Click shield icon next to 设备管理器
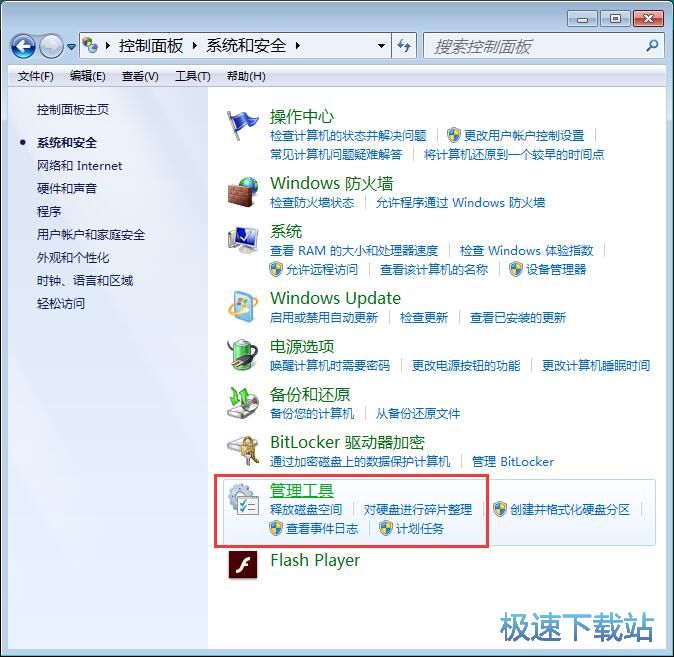The height and width of the screenshot is (657, 674). click(515, 270)
